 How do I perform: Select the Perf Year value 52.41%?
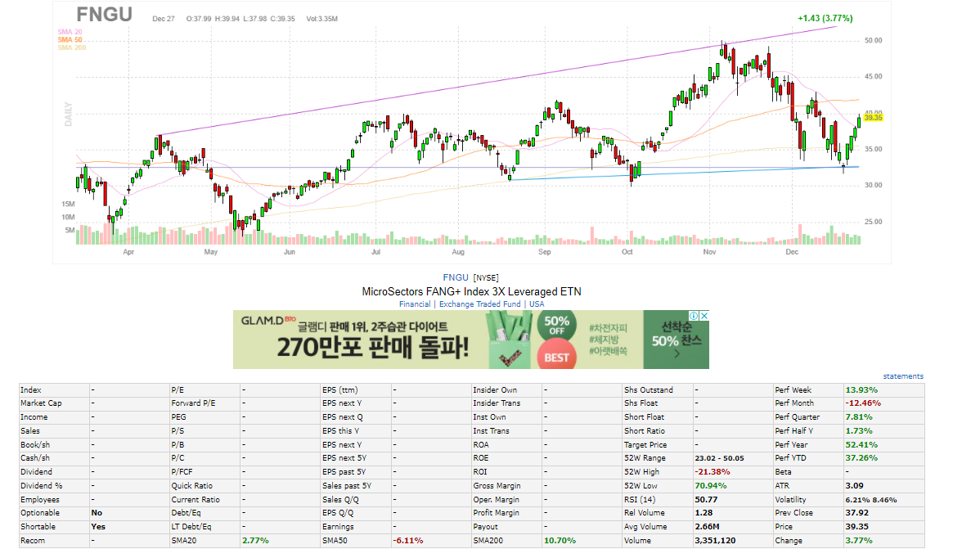click(861, 445)
